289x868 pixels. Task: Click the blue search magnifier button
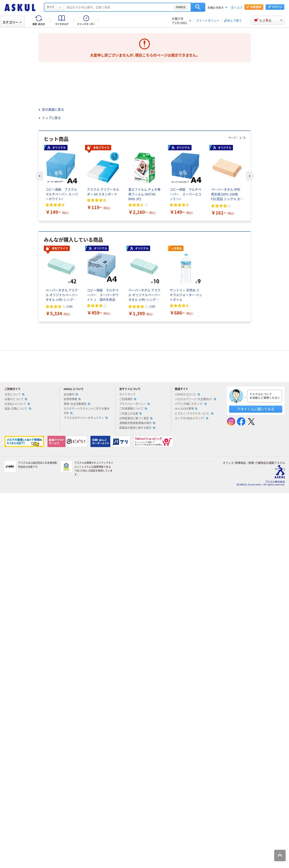pos(198,7)
